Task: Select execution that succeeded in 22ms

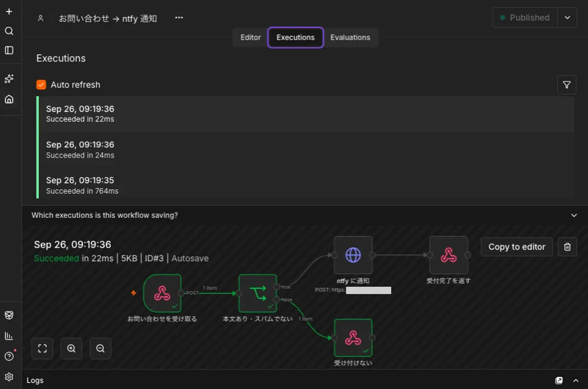Action: point(306,114)
